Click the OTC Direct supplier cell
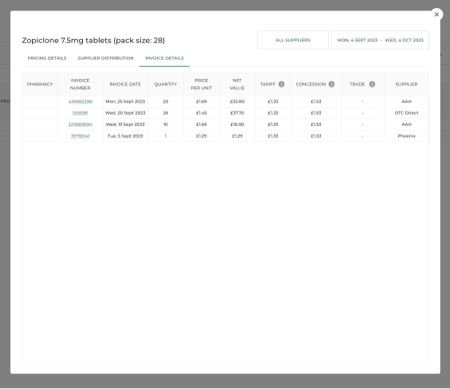Image resolution: width=450 pixels, height=389 pixels. coord(406,113)
